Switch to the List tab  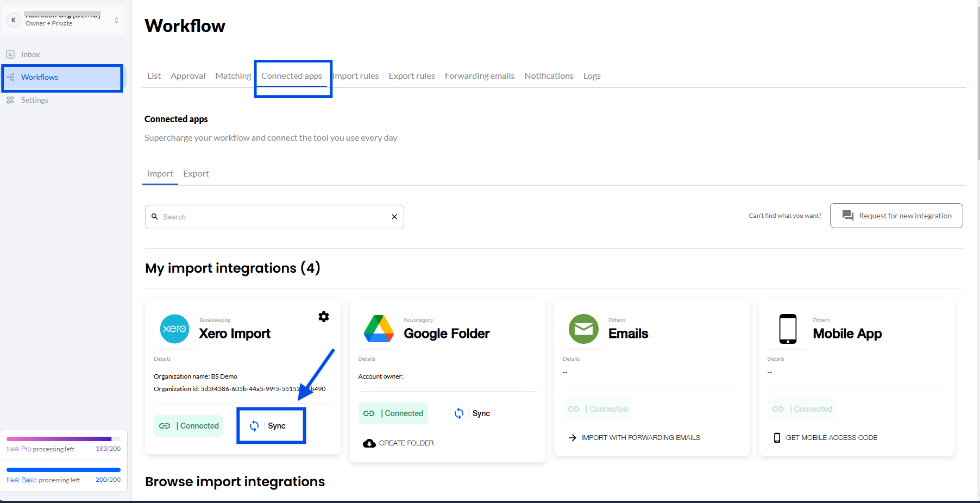pos(154,76)
